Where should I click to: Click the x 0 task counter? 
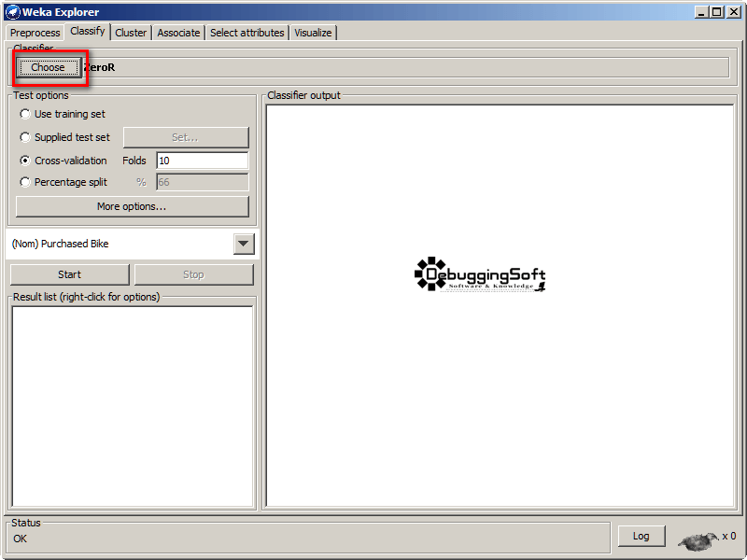pos(729,536)
